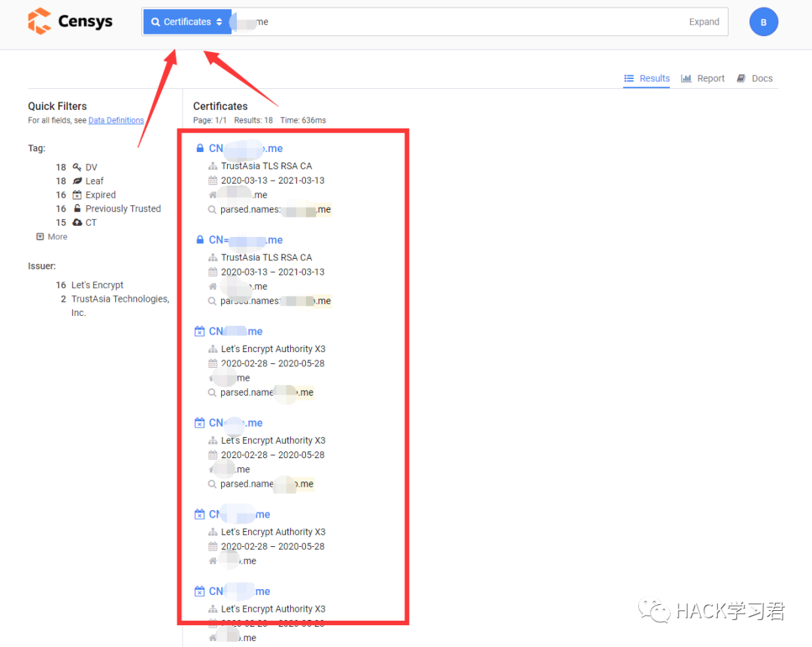The height and width of the screenshot is (647, 812).
Task: Click second certificate's parsed.names match line
Action: tap(270, 301)
